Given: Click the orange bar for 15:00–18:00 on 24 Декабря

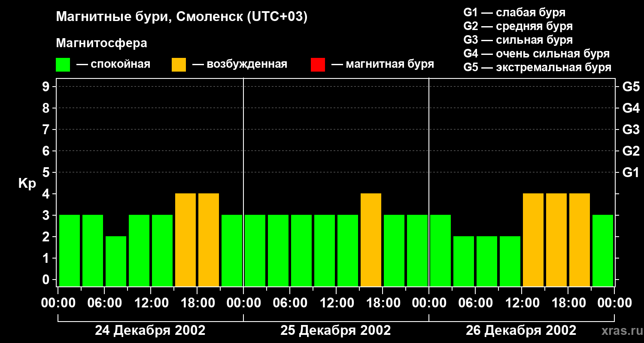Looking at the screenshot, I should [185, 240].
